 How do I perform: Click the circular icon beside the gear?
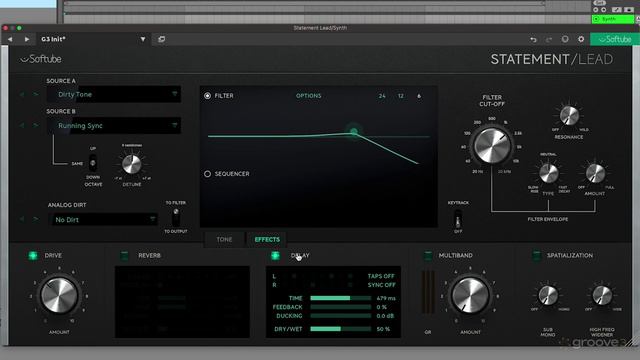(x=565, y=39)
